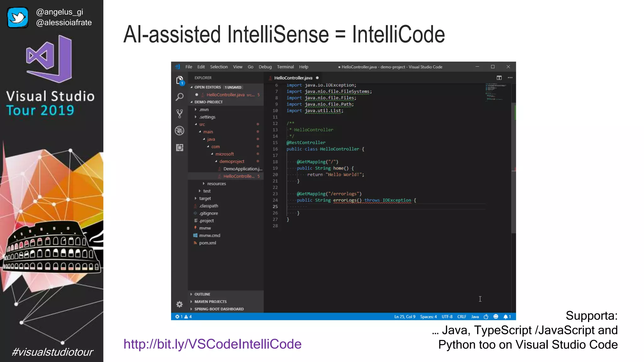Click the split editor icon
This screenshot has width=644, height=362.
[499, 78]
